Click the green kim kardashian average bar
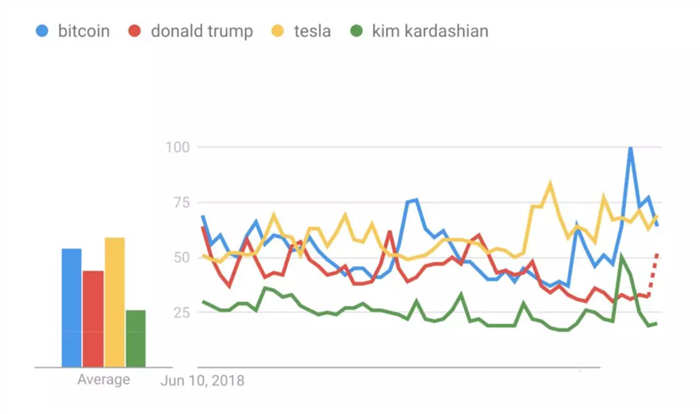The width and height of the screenshot is (700, 414). [x=136, y=339]
